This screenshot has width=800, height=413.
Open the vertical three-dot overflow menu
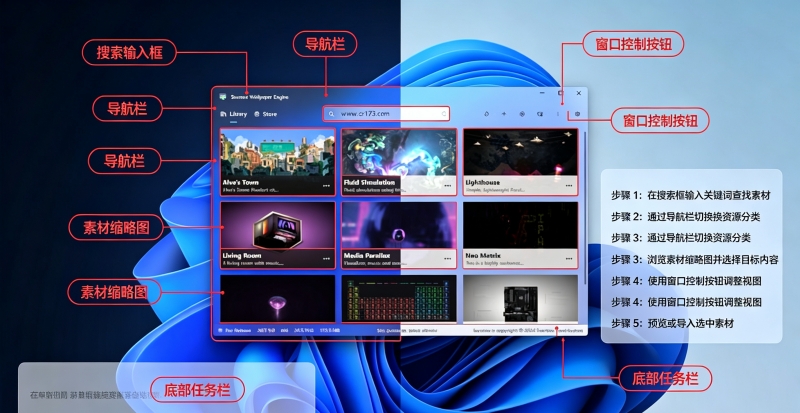click(x=558, y=114)
